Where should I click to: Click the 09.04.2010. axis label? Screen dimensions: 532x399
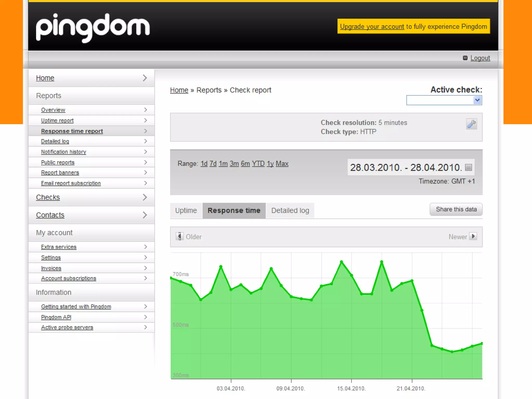[291, 389]
